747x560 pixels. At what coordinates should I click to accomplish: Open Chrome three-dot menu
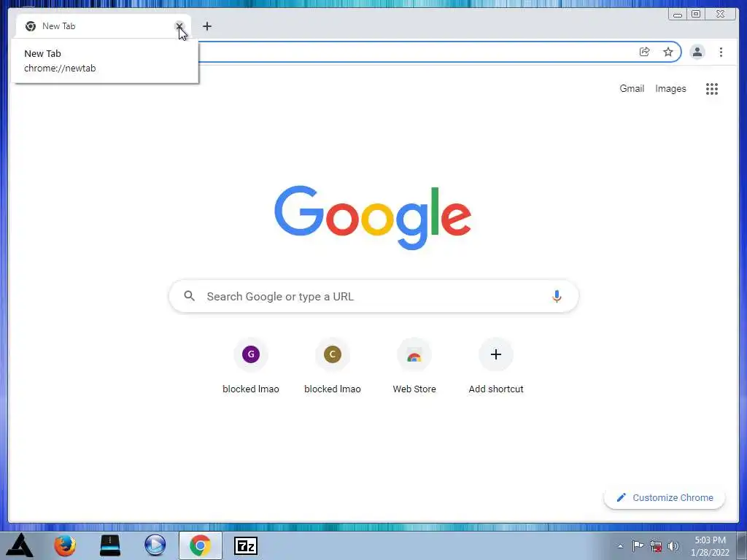click(721, 52)
